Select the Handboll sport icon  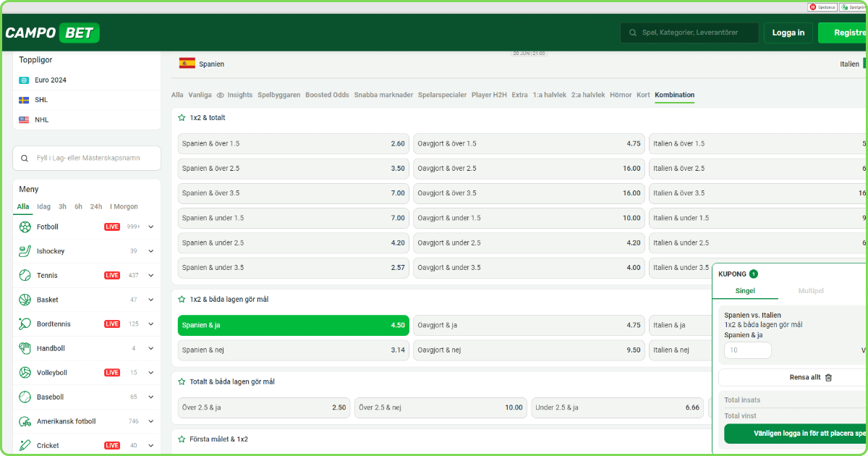(25, 348)
